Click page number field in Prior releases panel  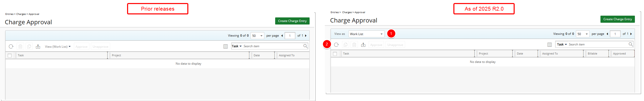pos(290,36)
